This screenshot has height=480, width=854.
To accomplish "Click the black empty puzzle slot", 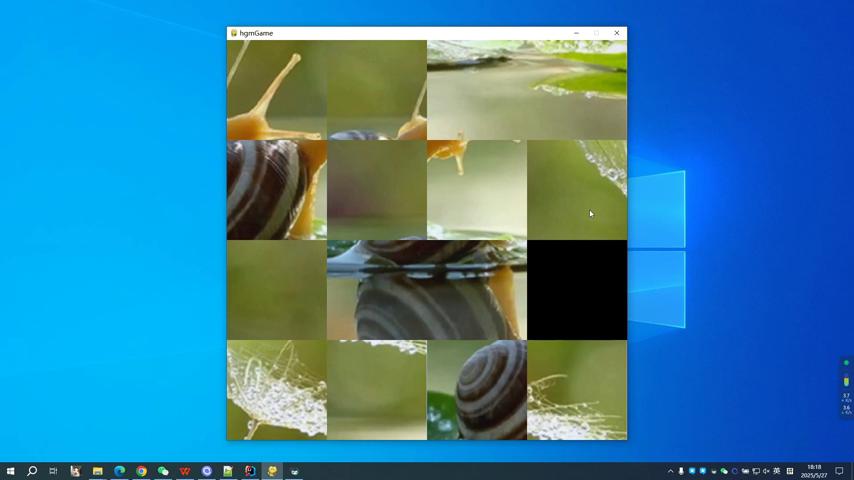I will point(577,290).
